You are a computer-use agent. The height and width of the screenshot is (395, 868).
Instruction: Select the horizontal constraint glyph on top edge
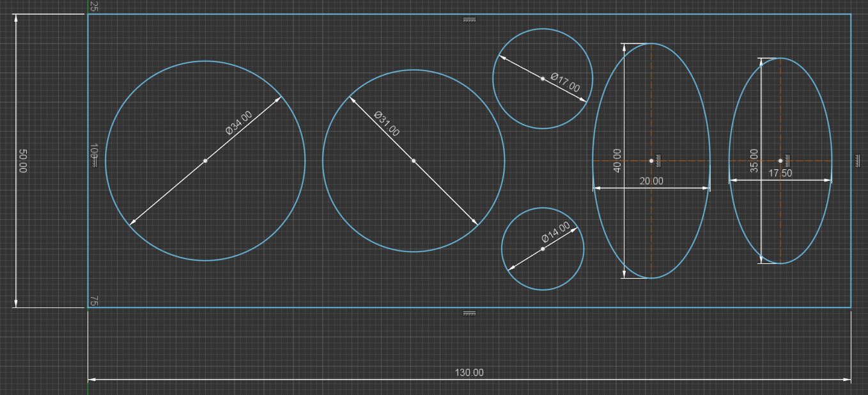[469, 20]
